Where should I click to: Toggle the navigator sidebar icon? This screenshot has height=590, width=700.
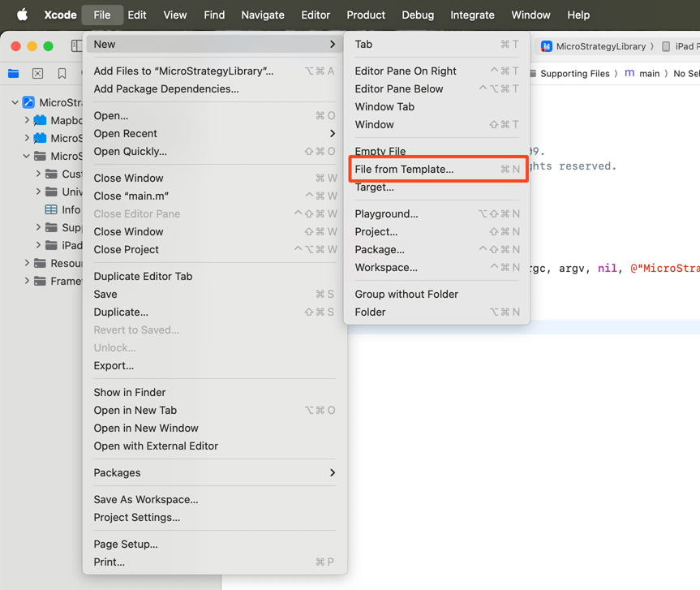[76, 45]
